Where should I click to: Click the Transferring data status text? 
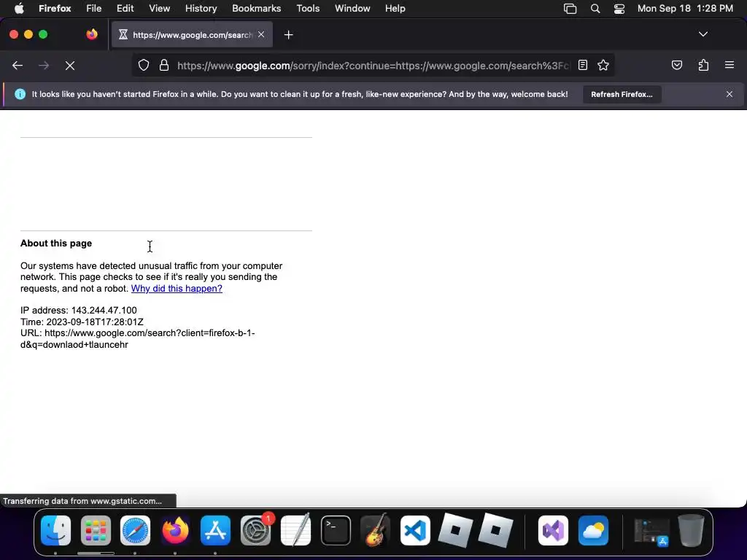[x=82, y=501]
